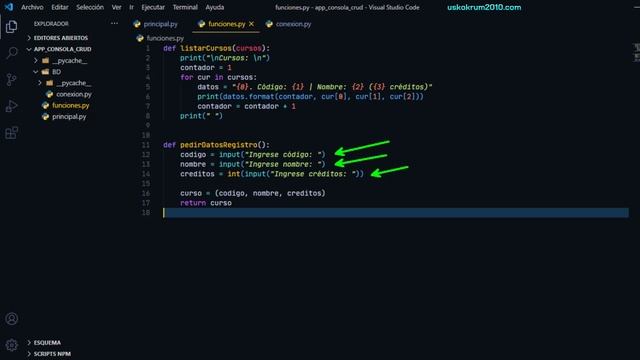This screenshot has height=360, width=640.
Task: Click the funciones.py breadcrumb
Action: coord(165,38)
